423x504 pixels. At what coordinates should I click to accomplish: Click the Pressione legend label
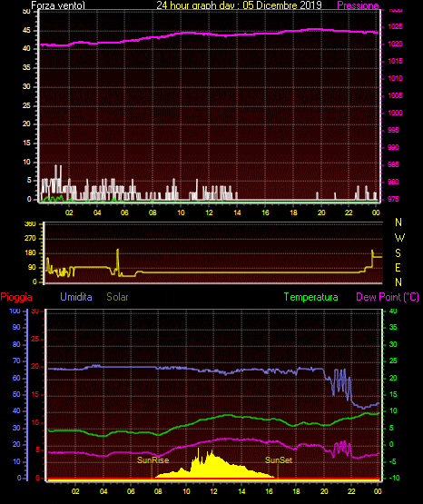(358, 5)
